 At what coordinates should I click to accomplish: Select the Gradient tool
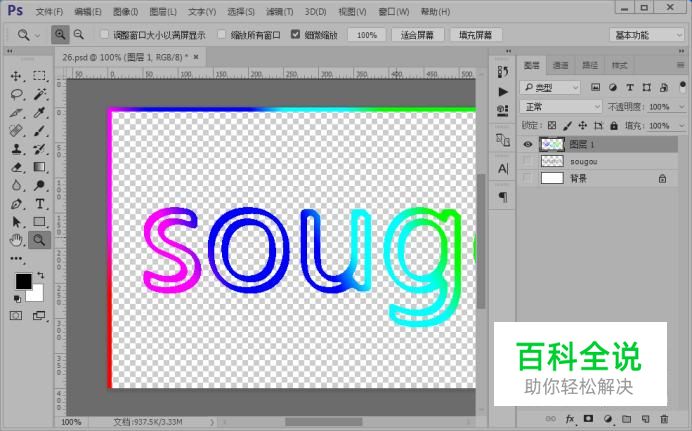tap(40, 167)
